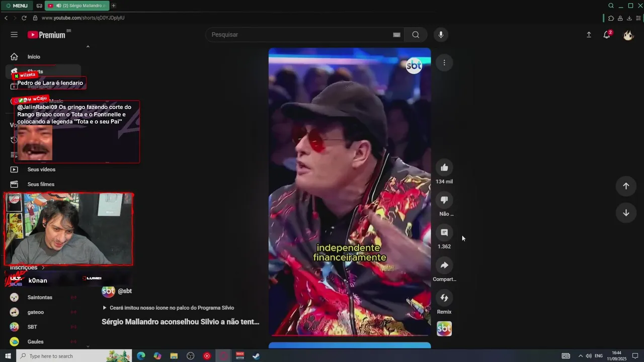This screenshot has height=362, width=644.
Task: Open the Windows Start menu
Action: coord(8,356)
